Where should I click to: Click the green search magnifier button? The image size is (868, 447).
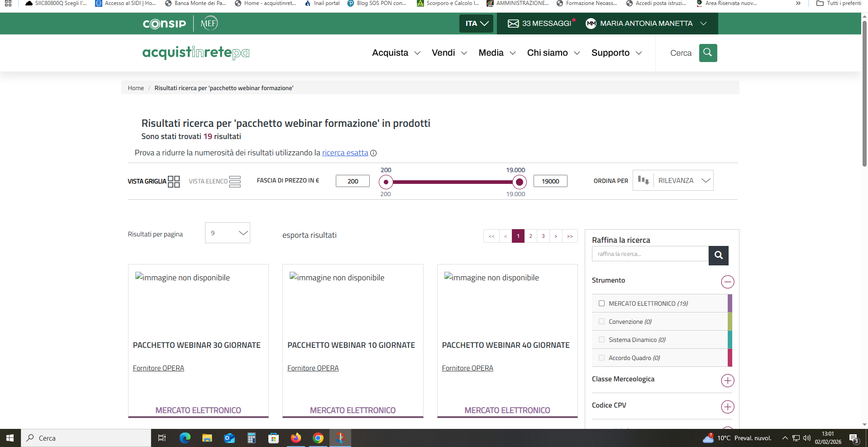[x=708, y=53]
